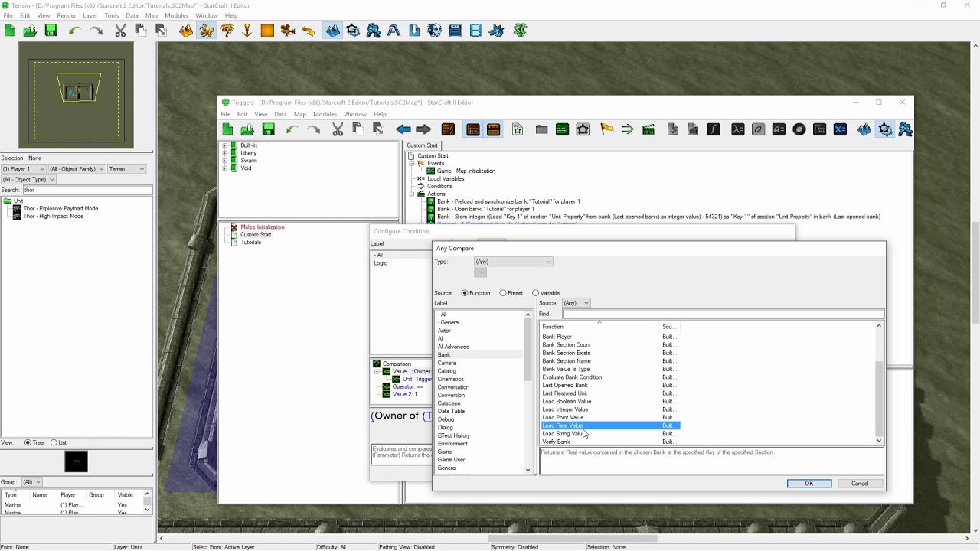Image resolution: width=980 pixels, height=551 pixels.
Task: Open the Text module 'A' icon
Action: [x=394, y=31]
